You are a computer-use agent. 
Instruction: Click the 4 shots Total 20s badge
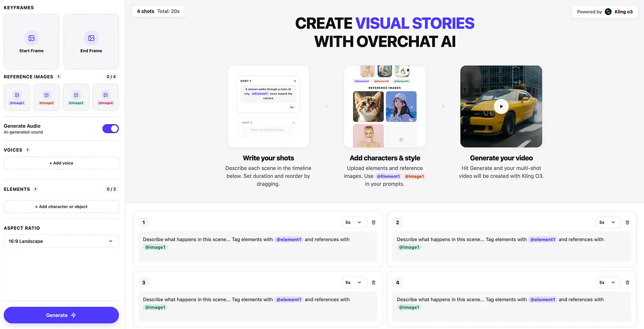coord(158,11)
